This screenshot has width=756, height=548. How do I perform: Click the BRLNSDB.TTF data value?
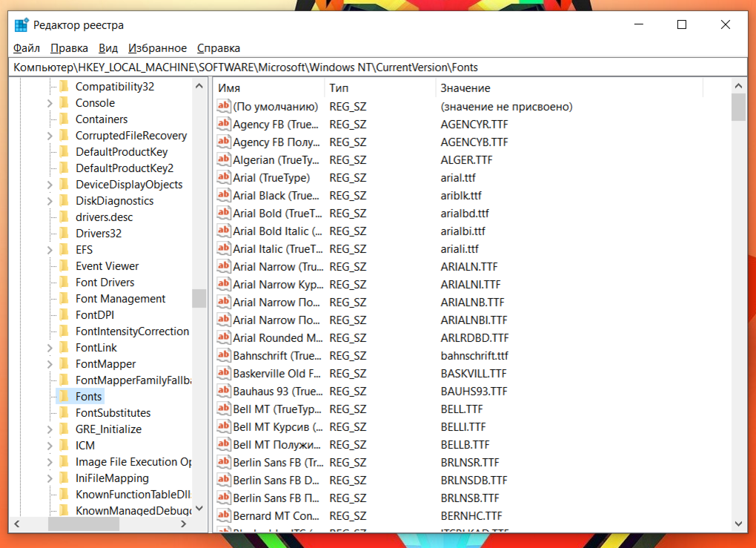474,480
